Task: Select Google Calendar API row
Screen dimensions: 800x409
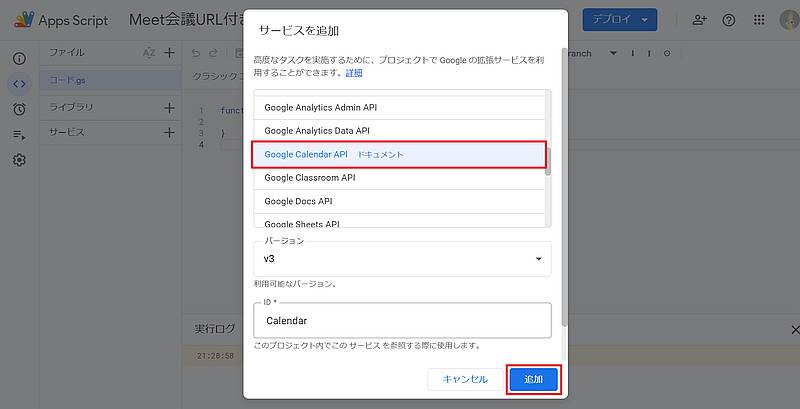Action: tap(399, 155)
